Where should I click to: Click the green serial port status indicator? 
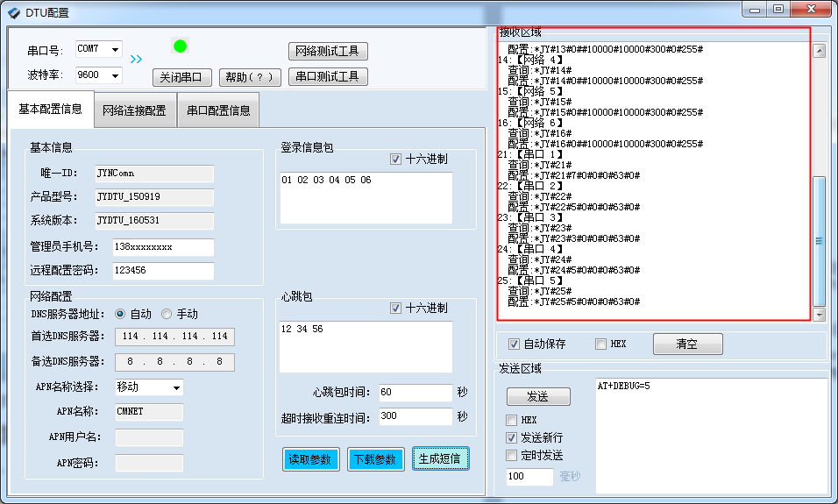(181, 46)
